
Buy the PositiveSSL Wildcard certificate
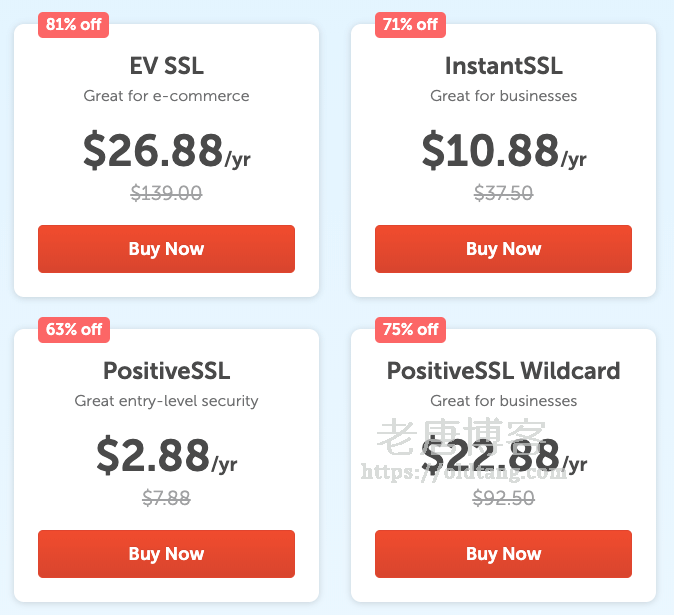[x=503, y=554]
